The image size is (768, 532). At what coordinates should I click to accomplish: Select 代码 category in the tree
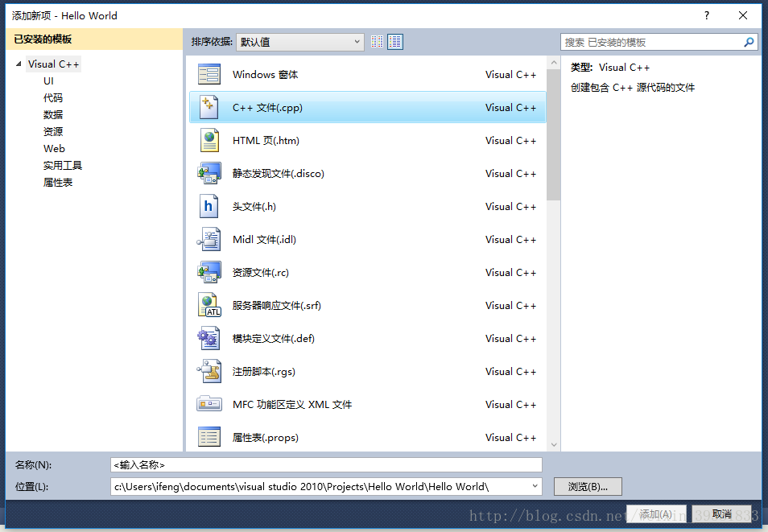click(x=53, y=98)
